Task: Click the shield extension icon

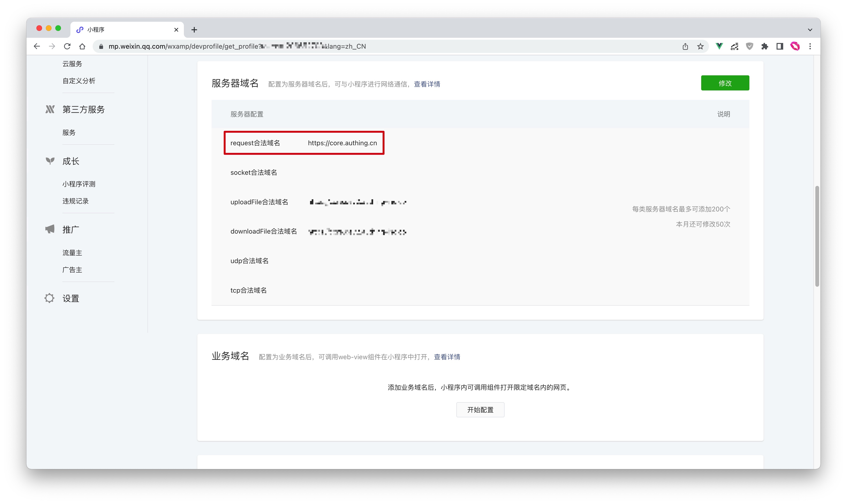Action: click(x=749, y=46)
